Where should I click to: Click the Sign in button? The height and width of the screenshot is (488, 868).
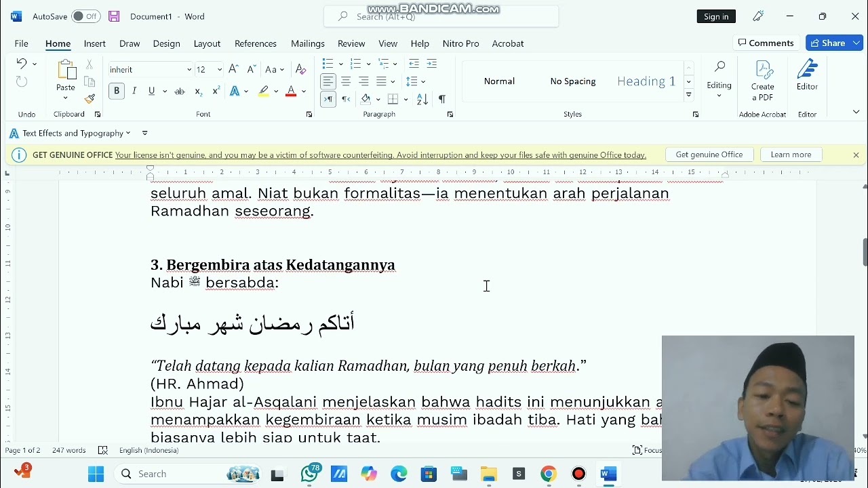pyautogui.click(x=716, y=16)
